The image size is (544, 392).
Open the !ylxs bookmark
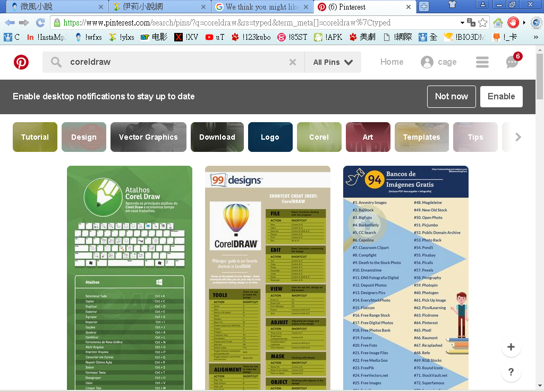[x=122, y=37]
